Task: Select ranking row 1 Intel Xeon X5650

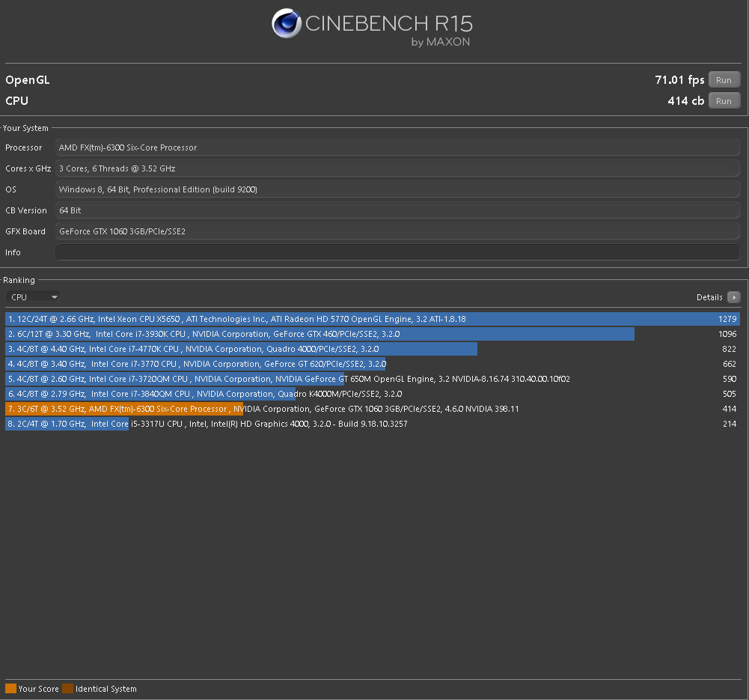Action: click(x=373, y=319)
